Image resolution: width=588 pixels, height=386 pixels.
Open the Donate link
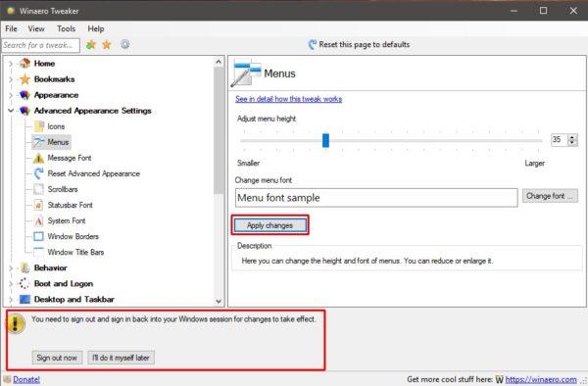[x=26, y=379]
